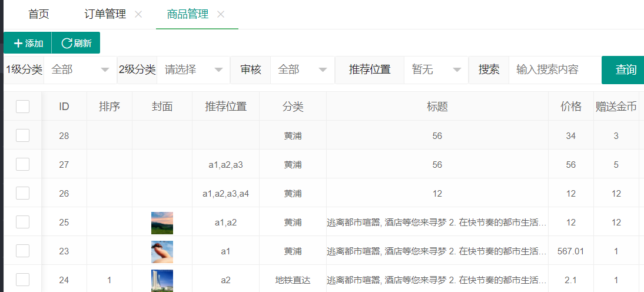Expand the 1级分类 dropdown
The width and height of the screenshot is (644, 292).
coord(80,69)
